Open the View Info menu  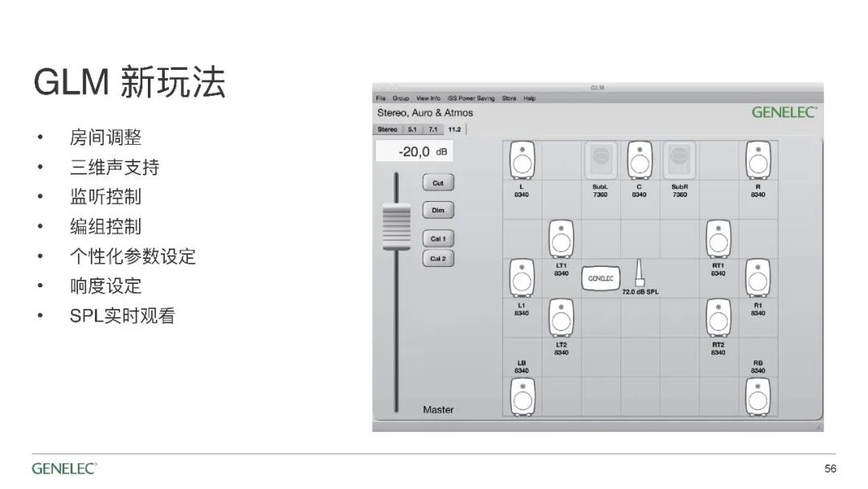click(428, 99)
